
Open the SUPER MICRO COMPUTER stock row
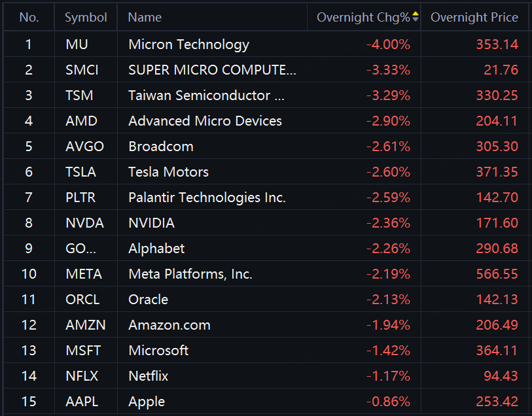[x=212, y=70]
